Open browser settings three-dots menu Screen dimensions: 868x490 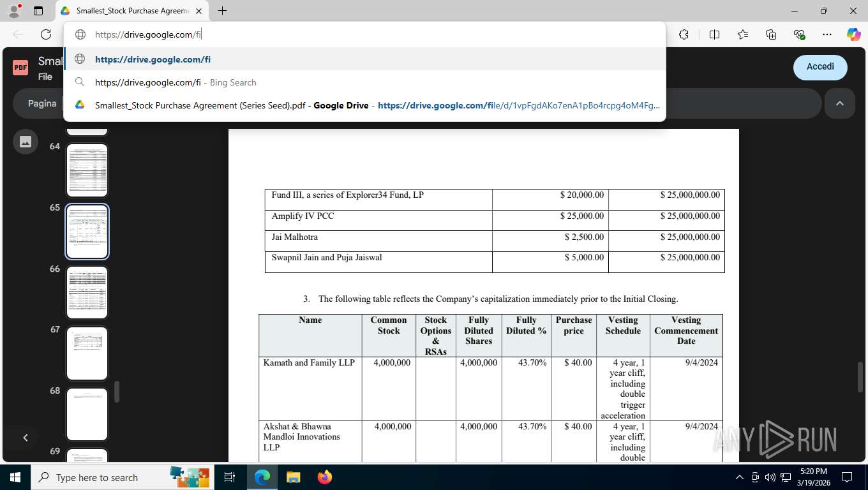[827, 34]
